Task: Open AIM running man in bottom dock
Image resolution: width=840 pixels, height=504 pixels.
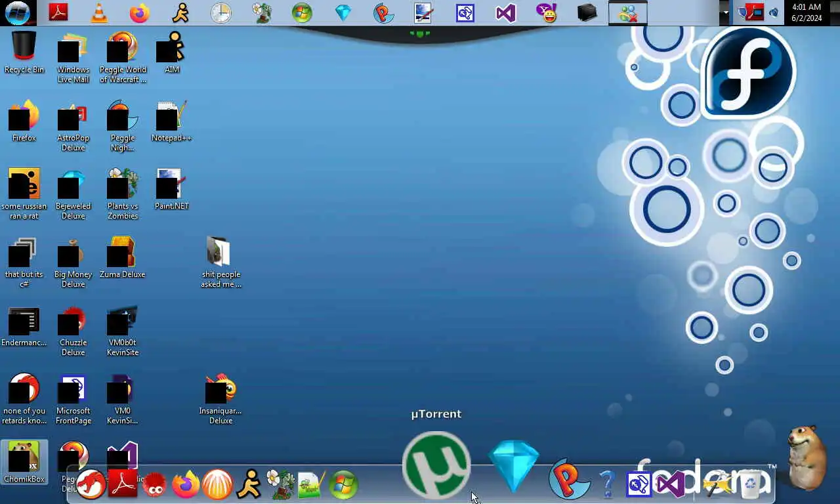Action: pyautogui.click(x=249, y=484)
